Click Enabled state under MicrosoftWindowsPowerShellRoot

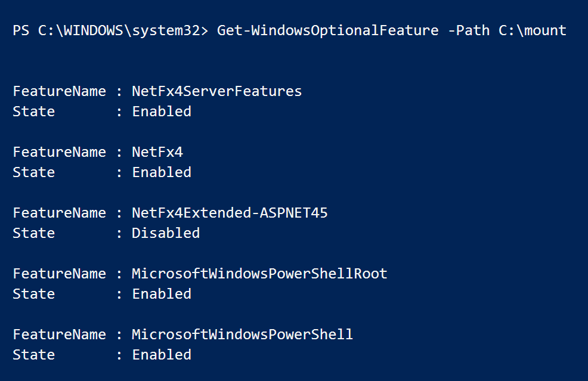(162, 294)
